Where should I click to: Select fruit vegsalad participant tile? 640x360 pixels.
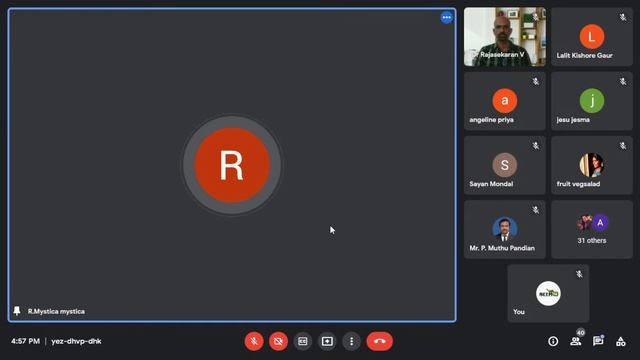(592, 165)
